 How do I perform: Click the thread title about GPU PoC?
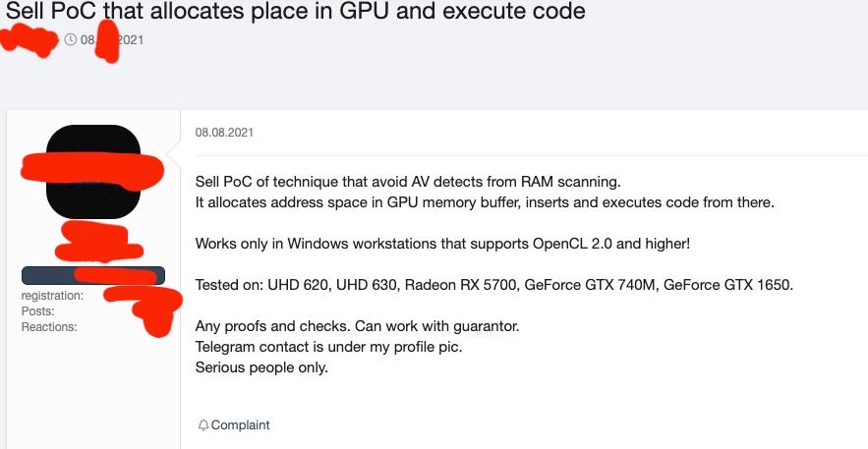point(295,13)
